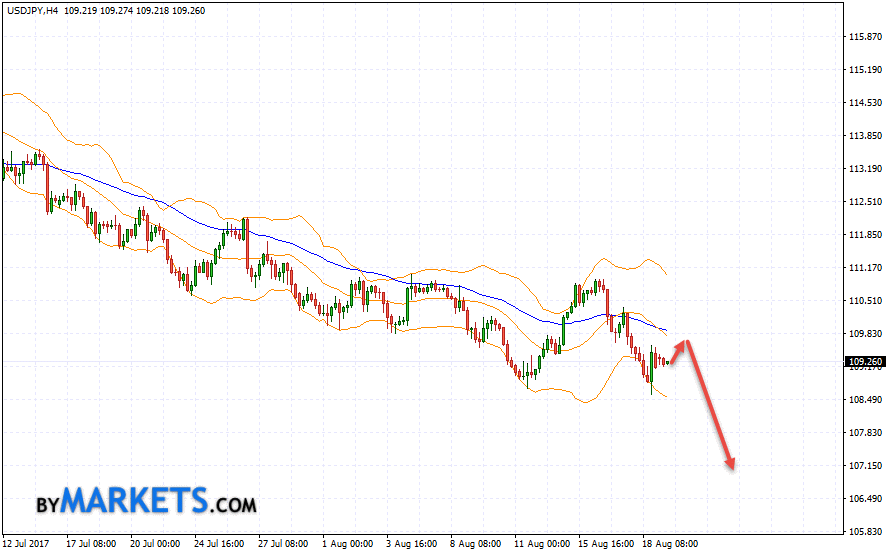Click the small upward red arrow tip
The height and width of the screenshot is (555, 886).
[684, 343]
